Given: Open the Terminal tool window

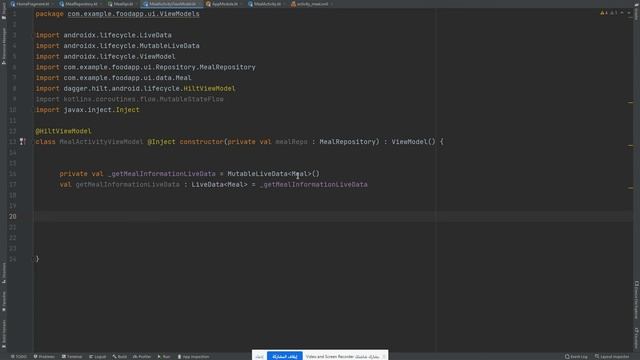Looking at the screenshot, I should click(72, 357).
